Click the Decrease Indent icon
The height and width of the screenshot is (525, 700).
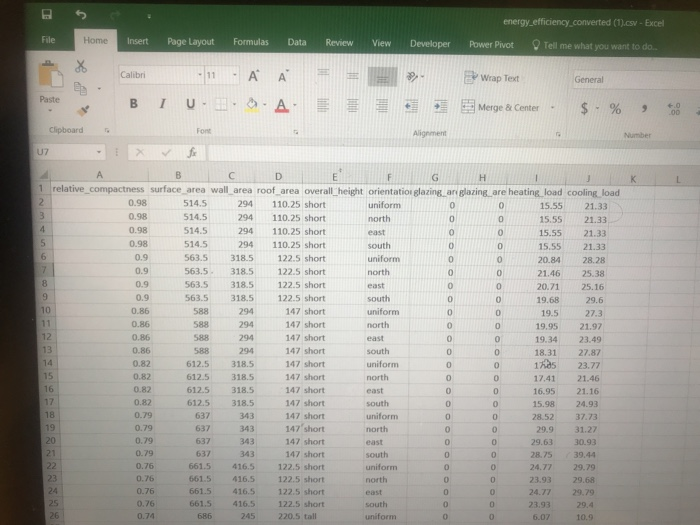point(411,106)
